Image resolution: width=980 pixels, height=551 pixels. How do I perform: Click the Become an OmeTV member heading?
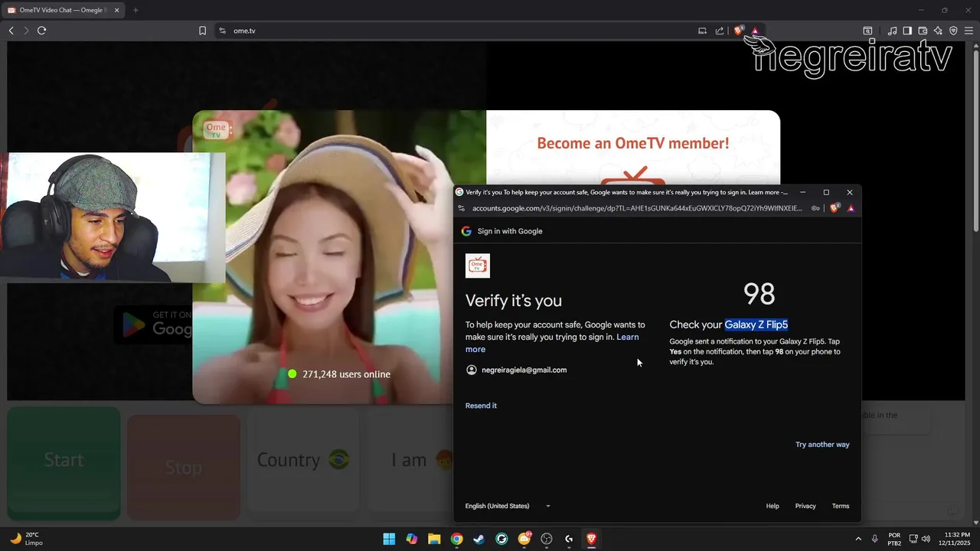coord(633,143)
